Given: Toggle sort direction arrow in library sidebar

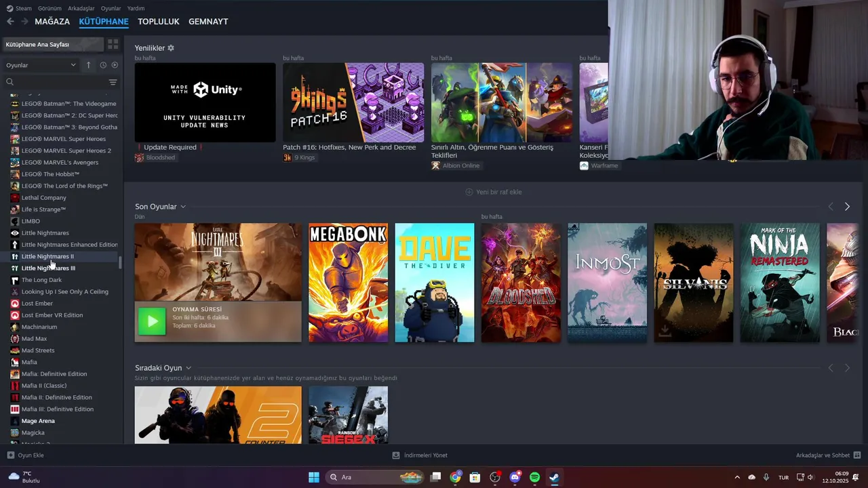Looking at the screenshot, I should point(88,65).
